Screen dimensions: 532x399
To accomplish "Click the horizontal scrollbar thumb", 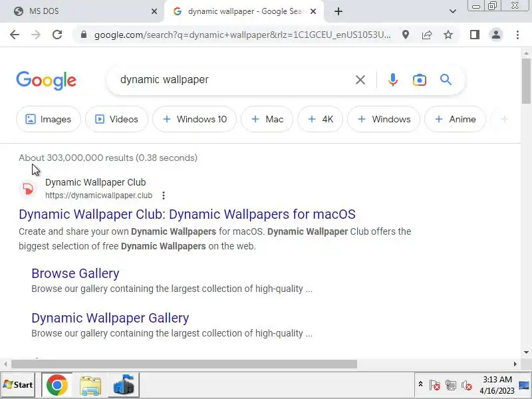I will point(184,364).
